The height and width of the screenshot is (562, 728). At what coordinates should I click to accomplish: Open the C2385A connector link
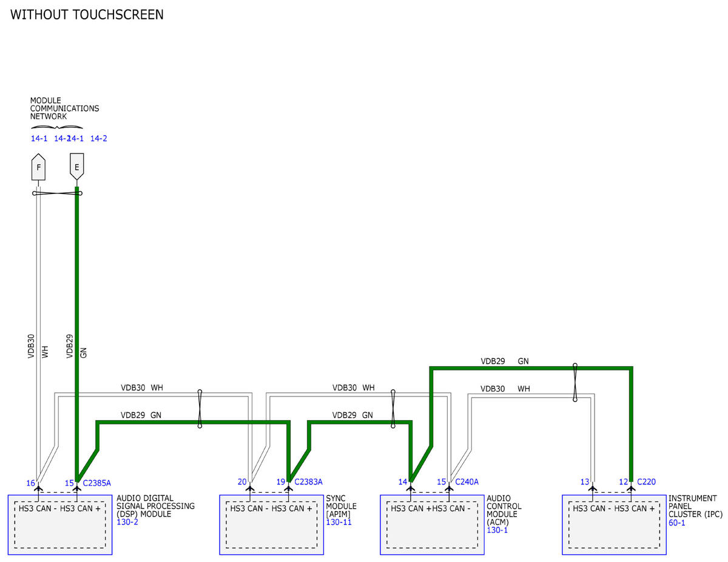point(96,483)
